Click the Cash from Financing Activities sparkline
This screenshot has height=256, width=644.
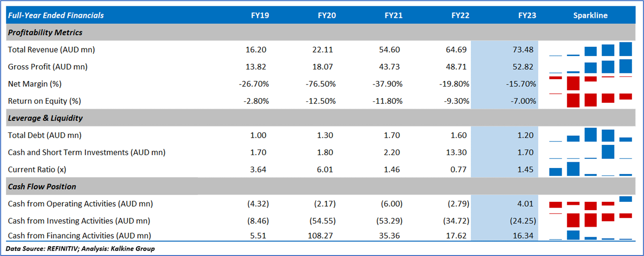pyautogui.click(x=590, y=235)
